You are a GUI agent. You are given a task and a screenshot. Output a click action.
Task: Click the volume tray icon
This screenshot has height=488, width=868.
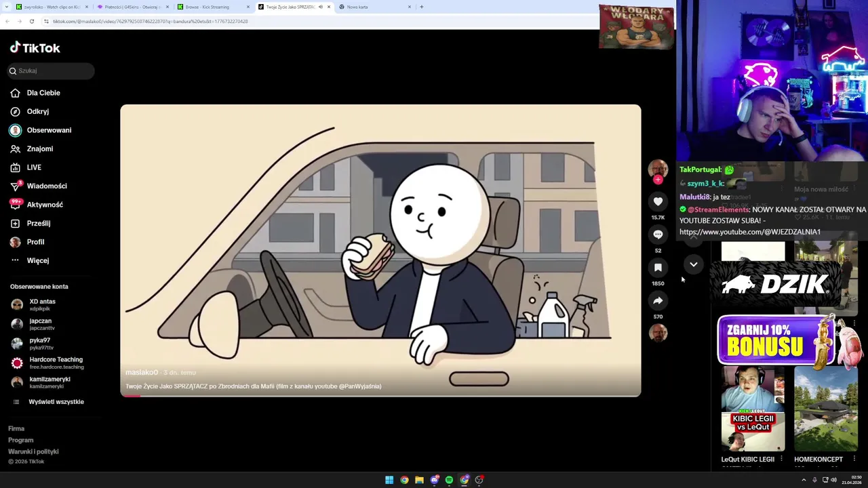coord(833,480)
